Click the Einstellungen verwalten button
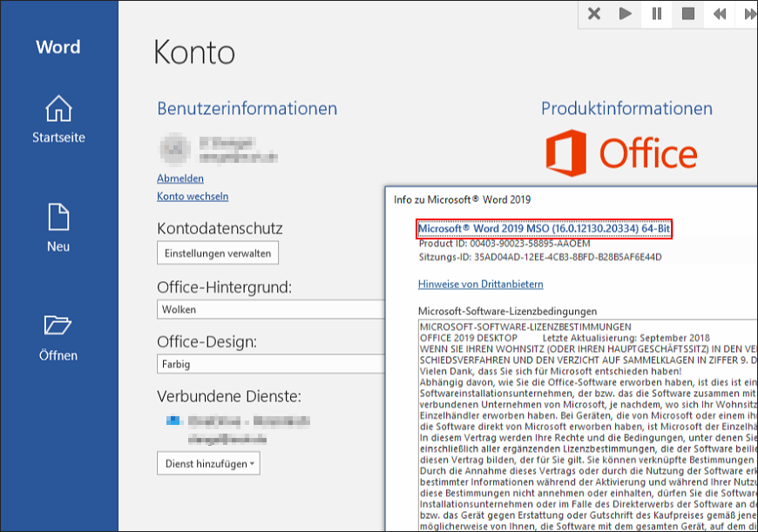Image resolution: width=758 pixels, height=532 pixels. click(x=218, y=253)
